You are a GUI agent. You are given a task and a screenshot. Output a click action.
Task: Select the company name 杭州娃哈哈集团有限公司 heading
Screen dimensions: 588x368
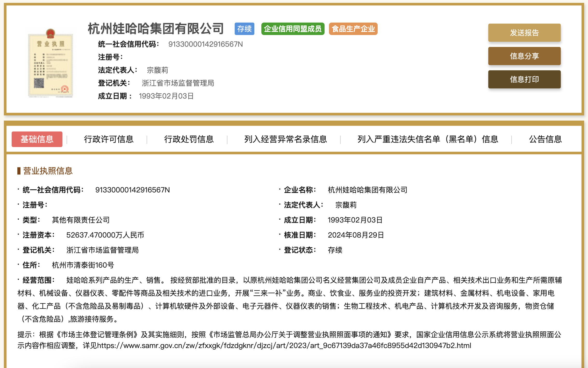click(x=155, y=29)
